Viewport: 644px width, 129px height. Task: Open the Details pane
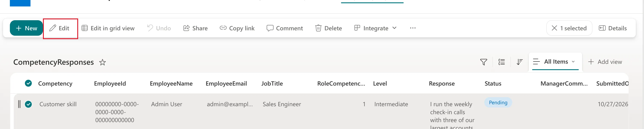(613, 28)
